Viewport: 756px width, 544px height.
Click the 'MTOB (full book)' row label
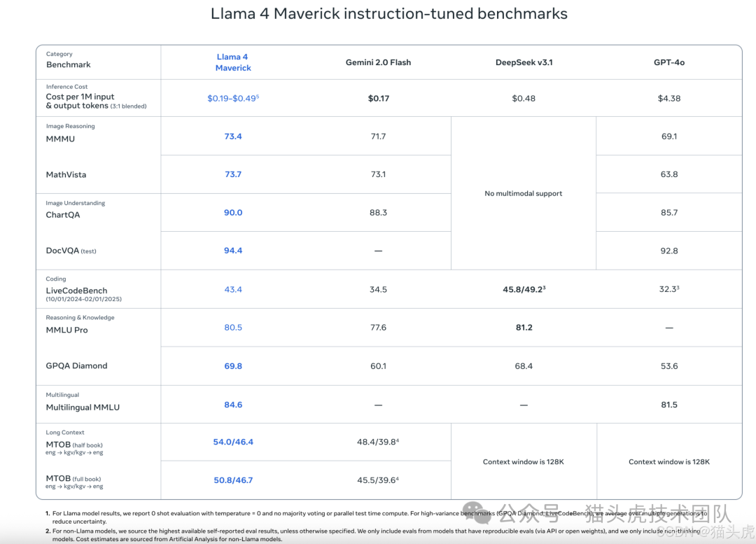pyautogui.click(x=73, y=478)
